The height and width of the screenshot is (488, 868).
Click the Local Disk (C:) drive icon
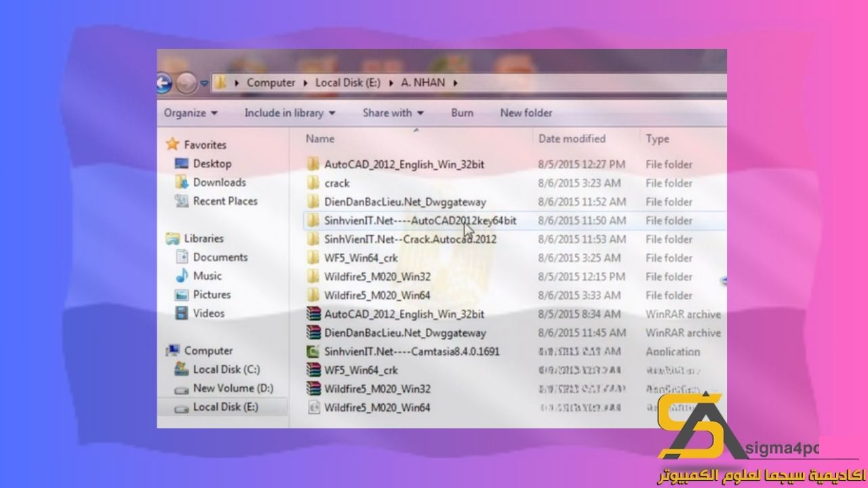pyautogui.click(x=181, y=369)
